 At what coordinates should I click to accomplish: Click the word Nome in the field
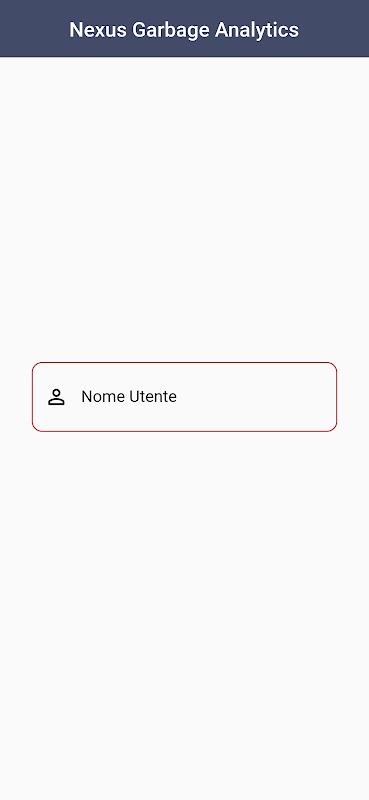tap(104, 396)
